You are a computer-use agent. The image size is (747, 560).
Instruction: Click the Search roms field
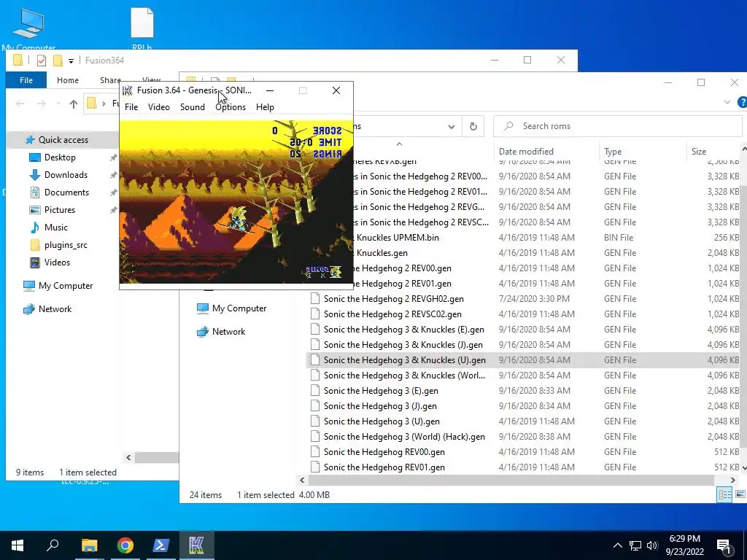(x=617, y=126)
